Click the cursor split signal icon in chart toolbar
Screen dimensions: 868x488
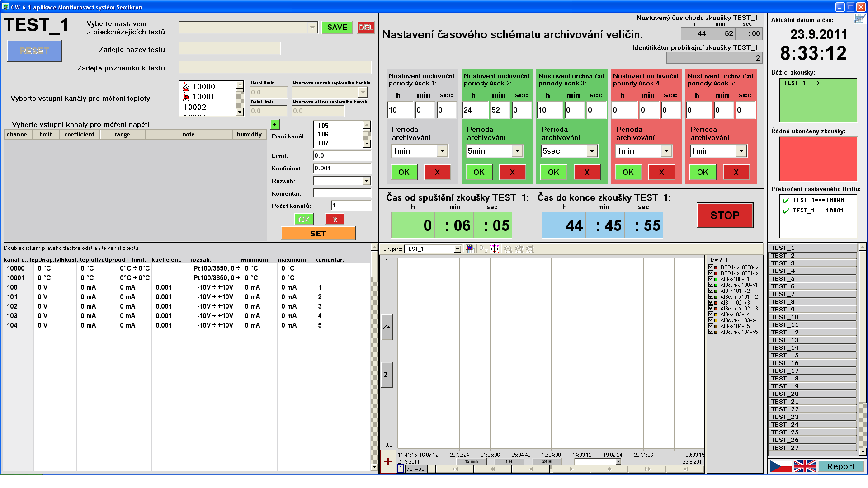[495, 249]
